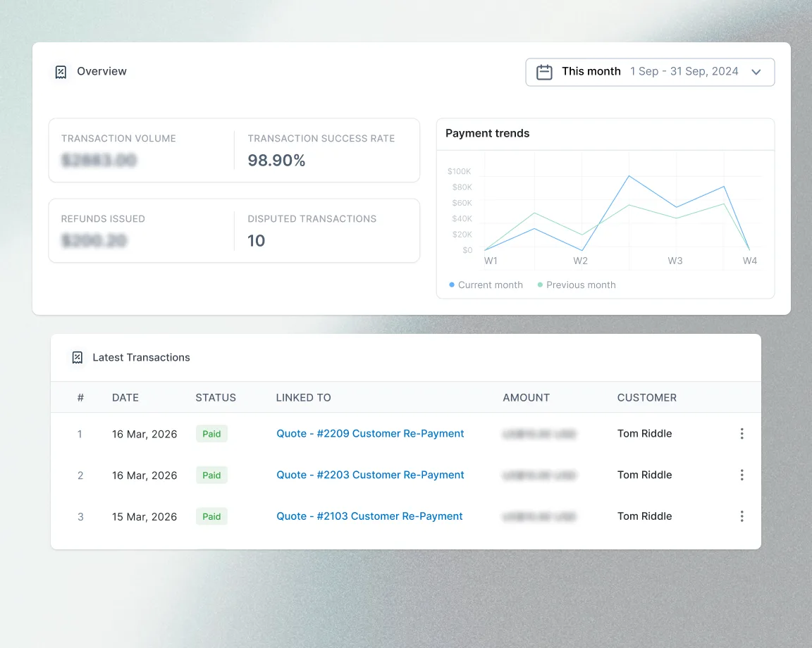The height and width of the screenshot is (648, 812).
Task: Click the LINKED TO column header
Action: coord(304,397)
